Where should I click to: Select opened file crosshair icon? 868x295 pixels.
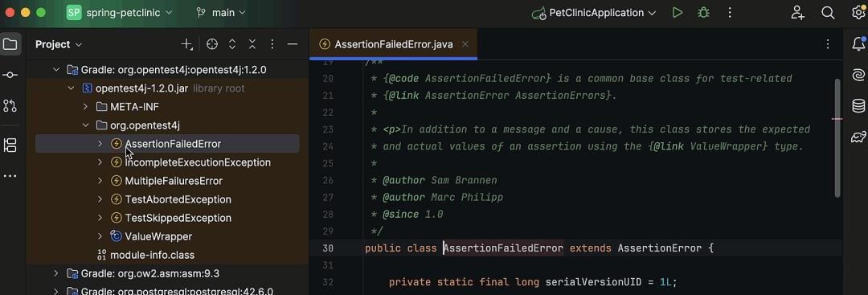tap(212, 44)
